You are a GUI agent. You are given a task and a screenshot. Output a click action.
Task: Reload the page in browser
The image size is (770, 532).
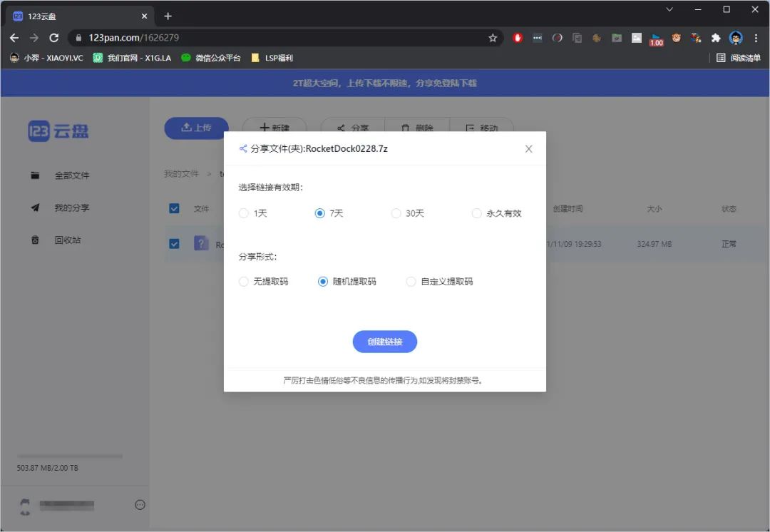[53, 38]
